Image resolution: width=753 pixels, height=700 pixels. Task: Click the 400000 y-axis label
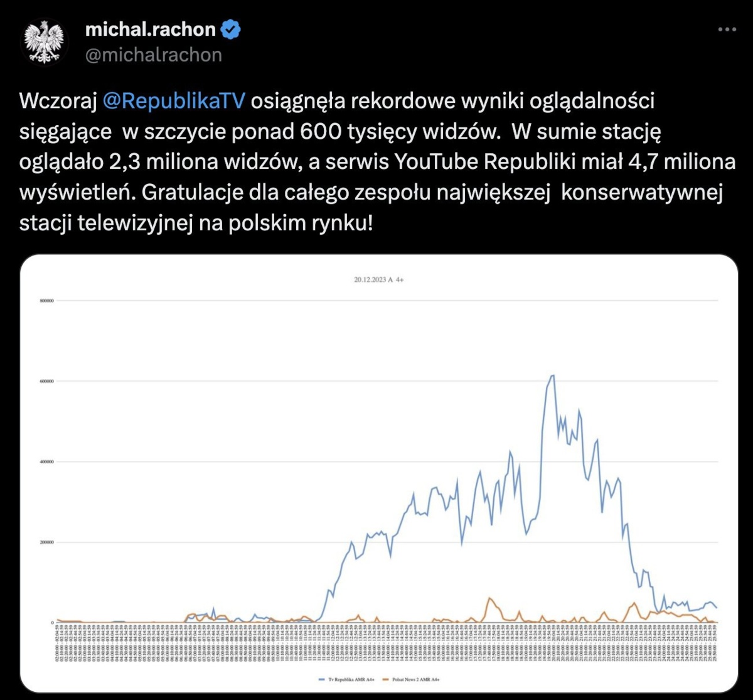(x=47, y=461)
